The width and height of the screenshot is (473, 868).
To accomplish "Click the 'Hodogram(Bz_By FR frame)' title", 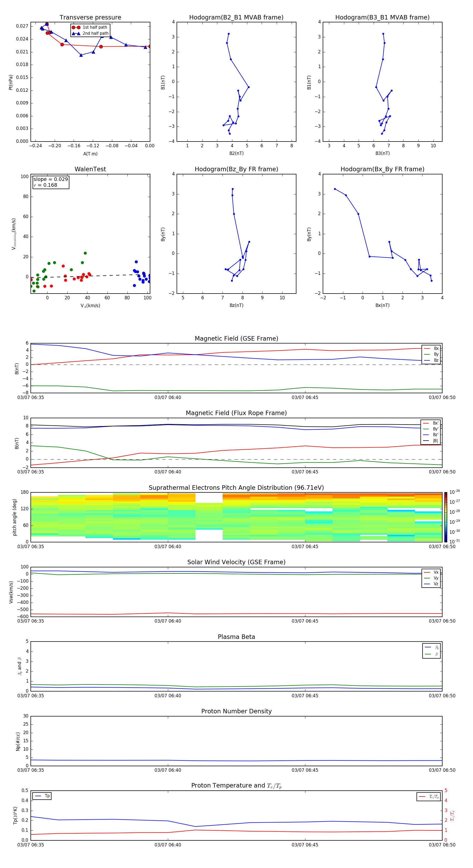I will pos(236,169).
